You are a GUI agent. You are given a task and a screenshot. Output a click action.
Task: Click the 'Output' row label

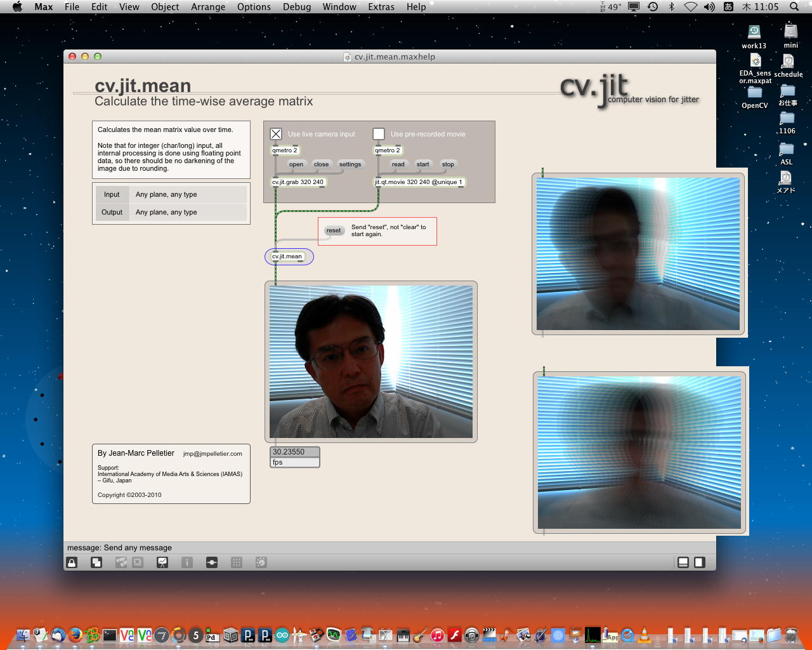click(x=112, y=212)
